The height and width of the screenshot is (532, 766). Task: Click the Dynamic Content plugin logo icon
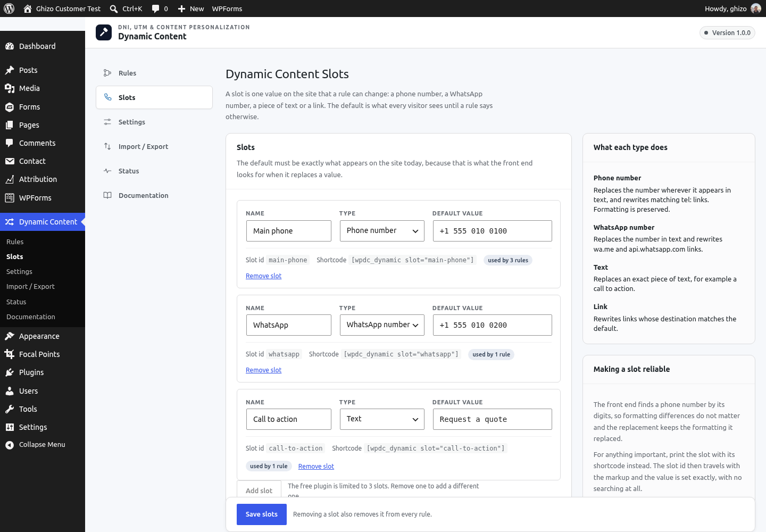click(104, 32)
